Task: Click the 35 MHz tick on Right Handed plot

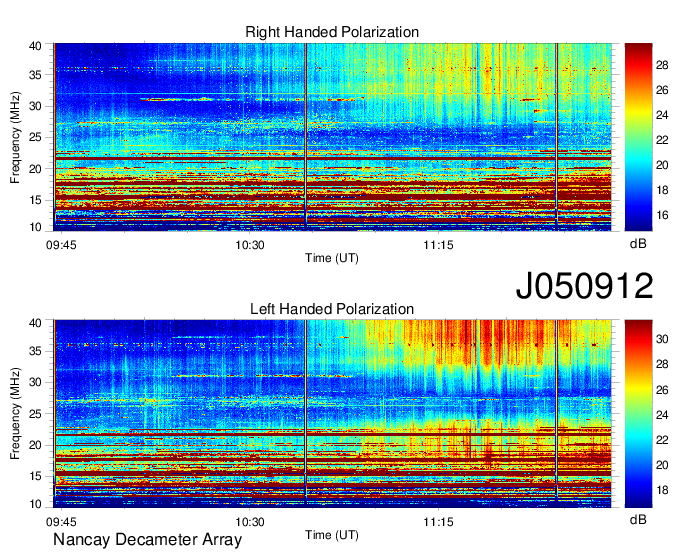Action: (35, 75)
